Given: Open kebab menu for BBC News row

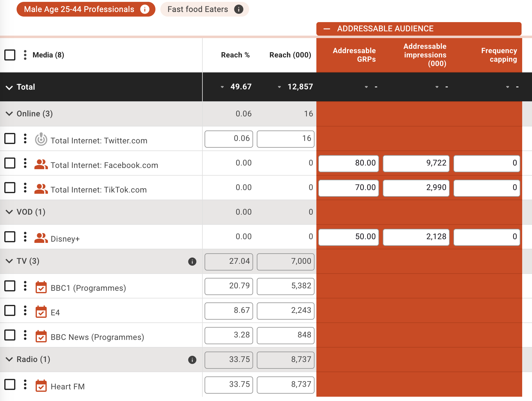Looking at the screenshot, I should (x=25, y=335).
